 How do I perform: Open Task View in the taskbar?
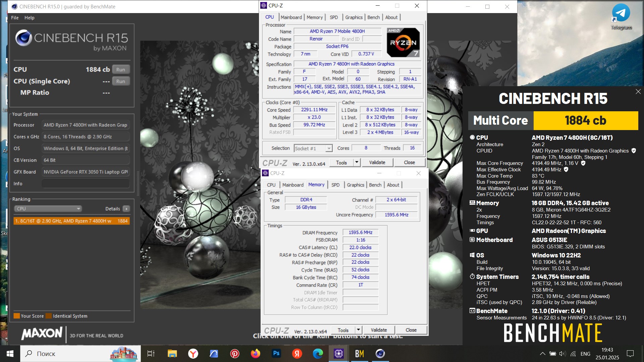151,354
